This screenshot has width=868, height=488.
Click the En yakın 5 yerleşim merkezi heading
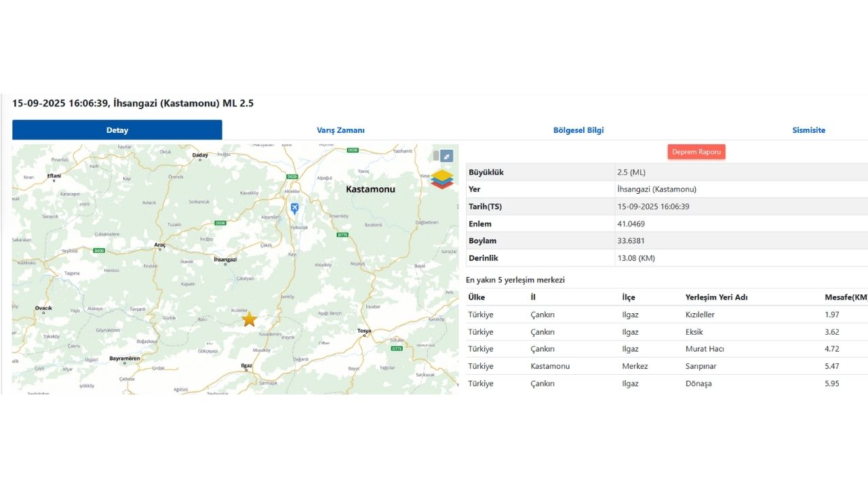click(x=515, y=280)
